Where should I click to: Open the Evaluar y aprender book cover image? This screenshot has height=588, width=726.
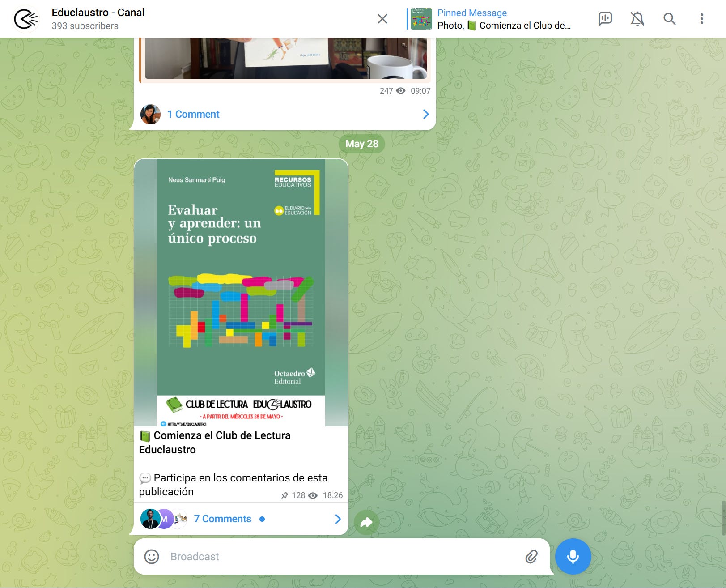click(x=241, y=293)
